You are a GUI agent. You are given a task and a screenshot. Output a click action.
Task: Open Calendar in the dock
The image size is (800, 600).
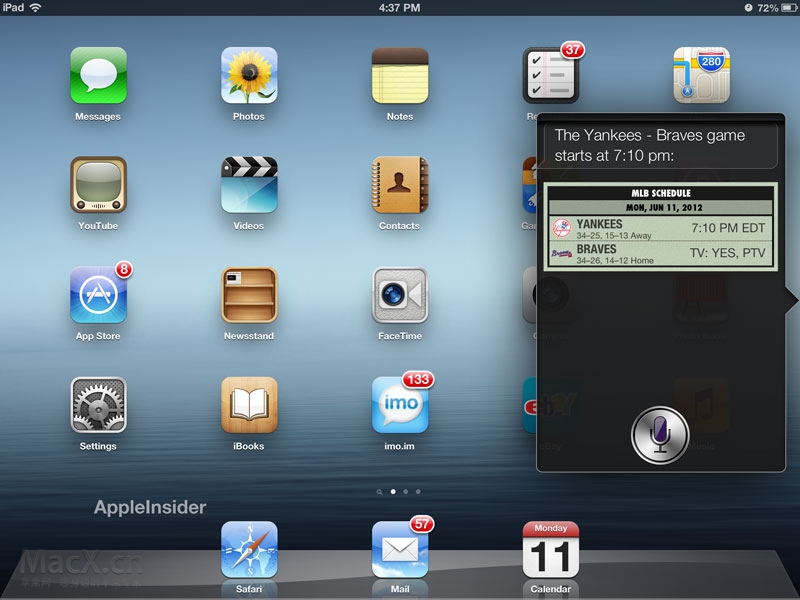point(551,549)
